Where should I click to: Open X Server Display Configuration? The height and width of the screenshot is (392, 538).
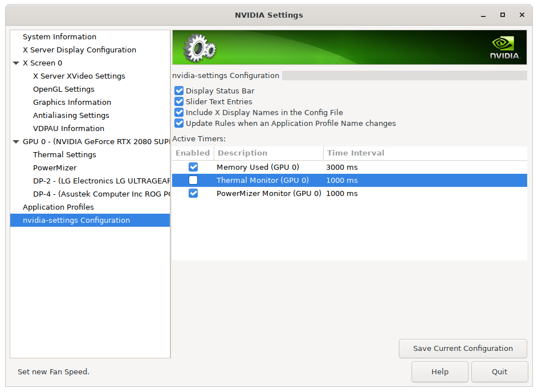[79, 50]
